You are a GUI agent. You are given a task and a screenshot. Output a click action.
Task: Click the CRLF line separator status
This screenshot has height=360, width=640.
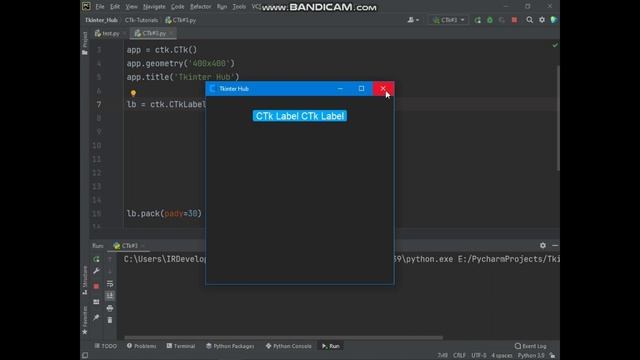[x=459, y=356]
